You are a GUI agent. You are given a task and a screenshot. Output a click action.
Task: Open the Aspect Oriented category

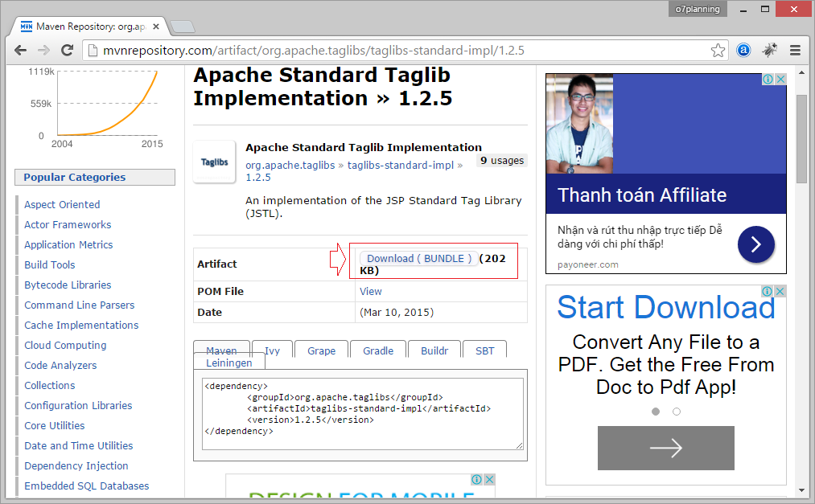[x=62, y=204]
